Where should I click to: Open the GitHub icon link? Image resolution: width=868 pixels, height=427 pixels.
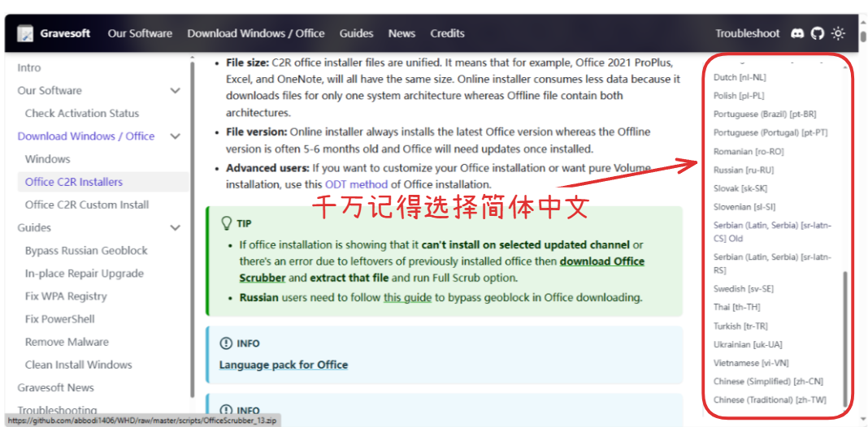[x=818, y=33]
